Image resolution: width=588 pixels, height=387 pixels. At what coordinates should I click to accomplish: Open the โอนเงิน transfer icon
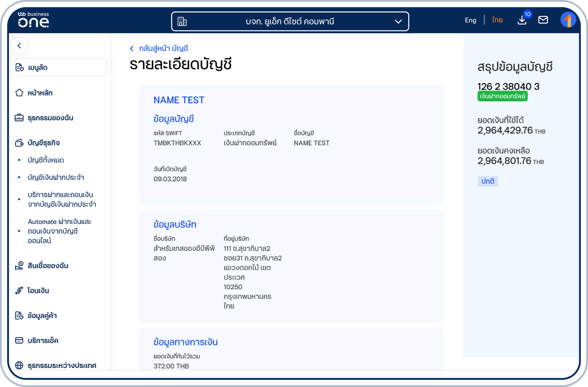[x=19, y=290]
